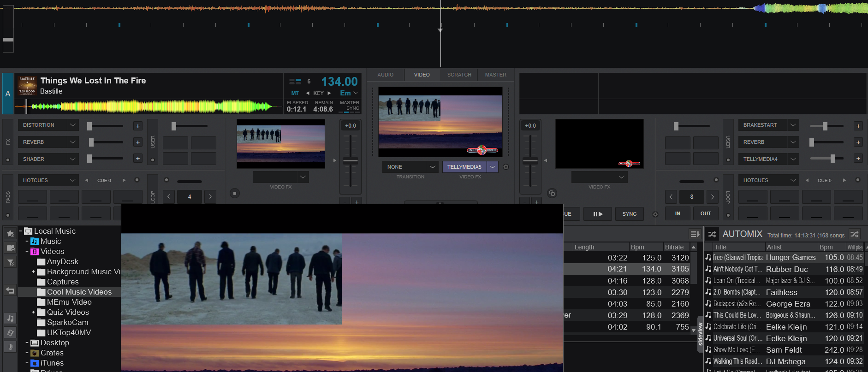Select the UKTop40MV folder
Image resolution: width=868 pixels, height=372 pixels.
tap(69, 332)
